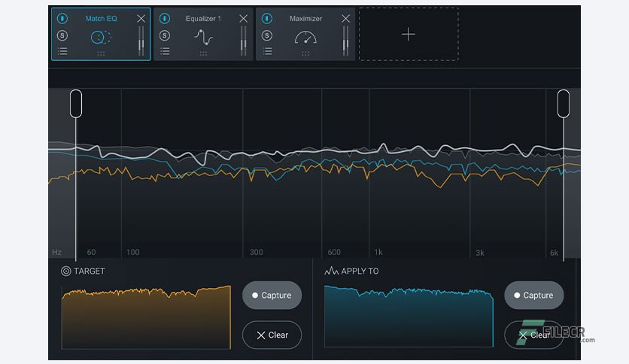Click the Target bullseye icon
Screen dimensions: 629x364
65,271
